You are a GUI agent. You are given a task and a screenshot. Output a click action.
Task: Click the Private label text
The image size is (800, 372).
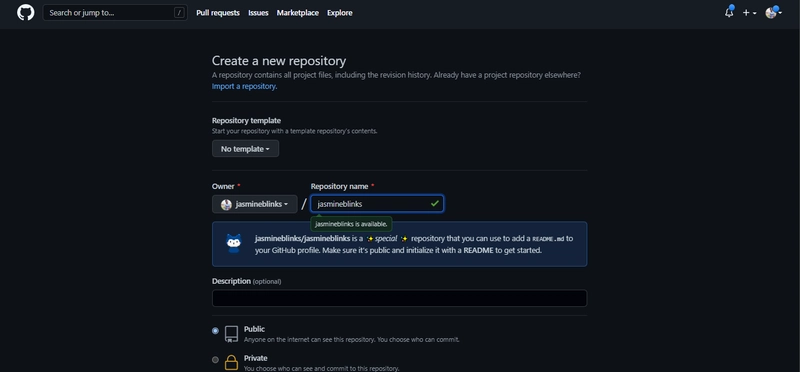256,358
